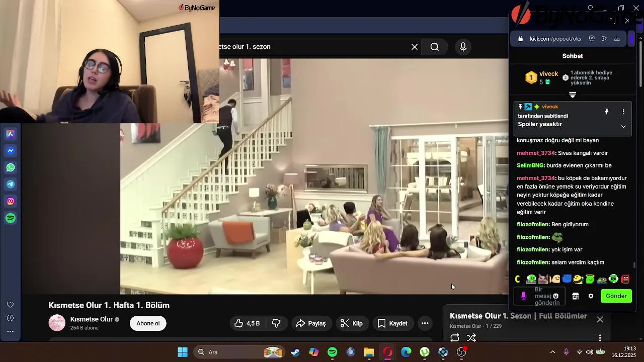644x362 pixels.
Task: Open the Kısmetse Olur channel name link
Action: coord(92,319)
